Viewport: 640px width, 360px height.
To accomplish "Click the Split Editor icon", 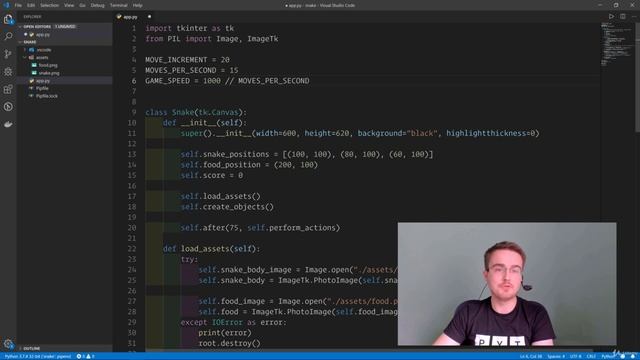I will point(622,17).
